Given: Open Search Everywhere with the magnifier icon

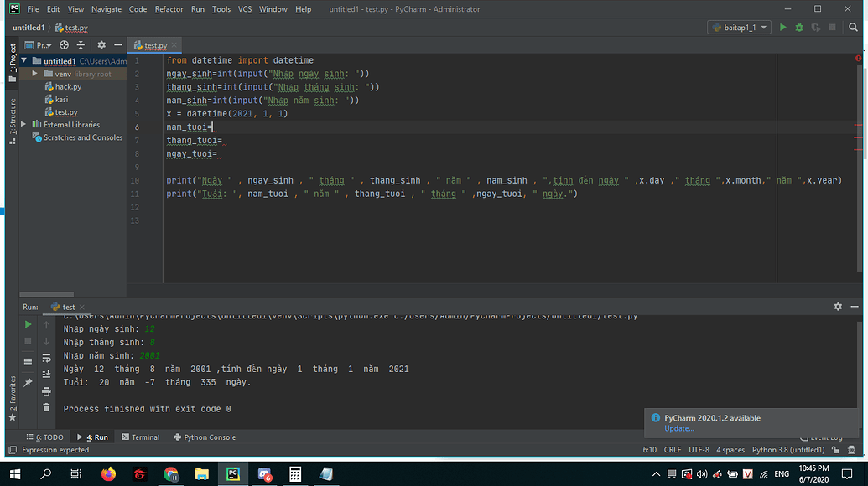Looking at the screenshot, I should point(852,27).
